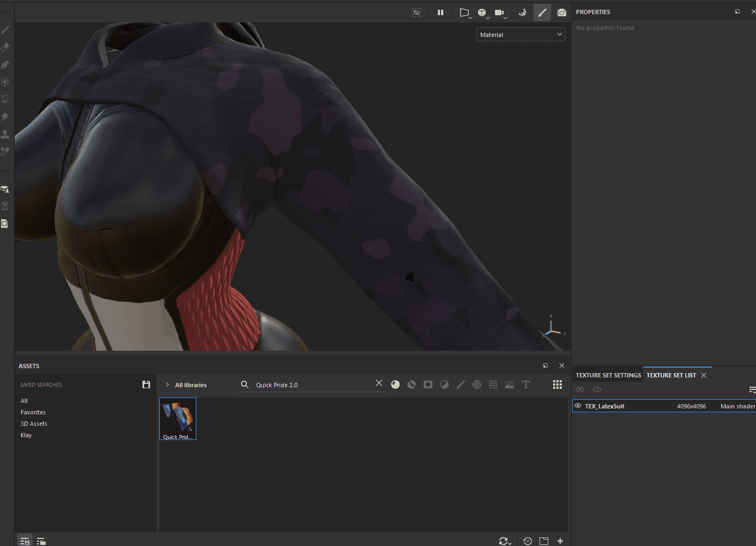
Task: Import new resources with plus icon
Action: (x=560, y=541)
